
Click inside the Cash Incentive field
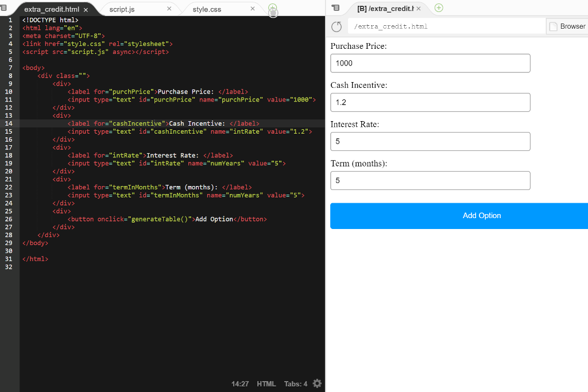pos(430,102)
